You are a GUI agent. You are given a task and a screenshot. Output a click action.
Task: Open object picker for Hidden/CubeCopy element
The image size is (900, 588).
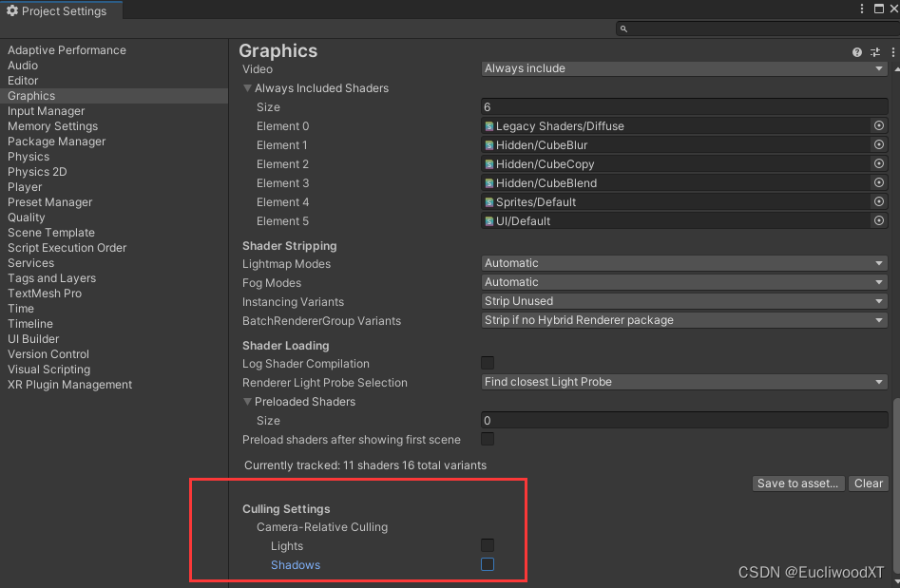(878, 163)
